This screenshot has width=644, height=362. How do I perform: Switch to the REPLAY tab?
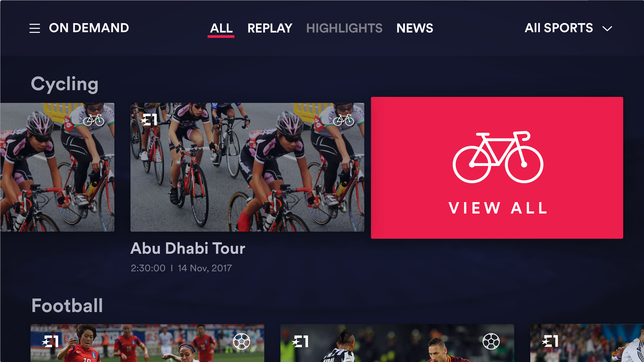click(x=270, y=28)
